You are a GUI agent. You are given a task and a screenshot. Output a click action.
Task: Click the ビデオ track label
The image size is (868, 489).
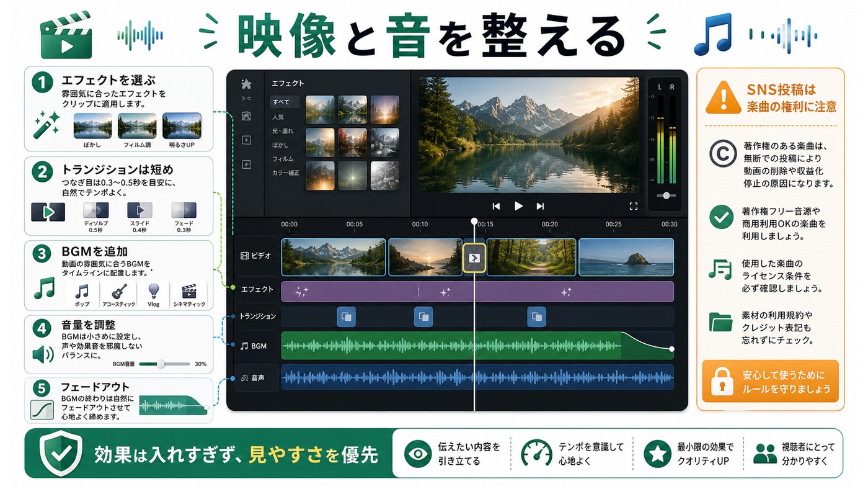(256, 256)
